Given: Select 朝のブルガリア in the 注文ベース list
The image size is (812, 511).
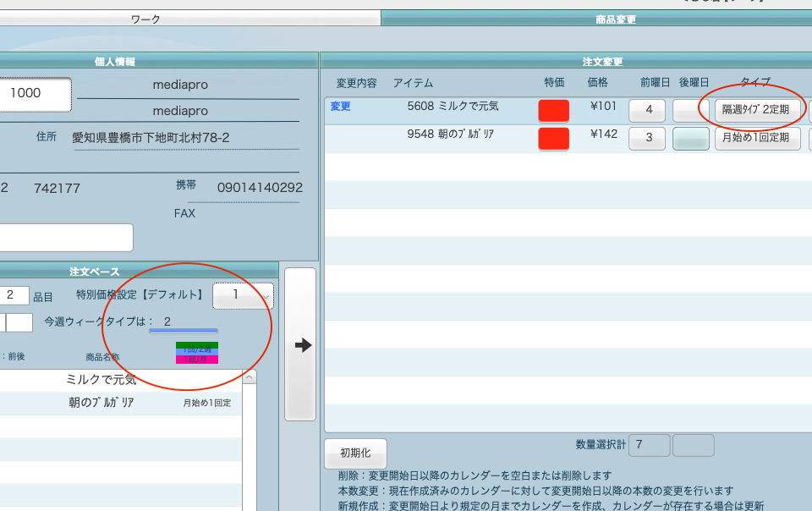Looking at the screenshot, I should pyautogui.click(x=103, y=403).
